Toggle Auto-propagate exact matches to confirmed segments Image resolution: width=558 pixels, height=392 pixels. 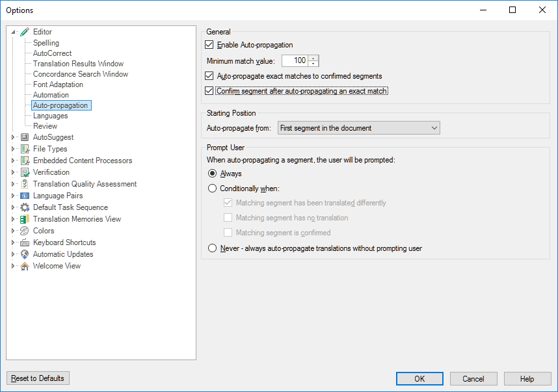point(209,76)
